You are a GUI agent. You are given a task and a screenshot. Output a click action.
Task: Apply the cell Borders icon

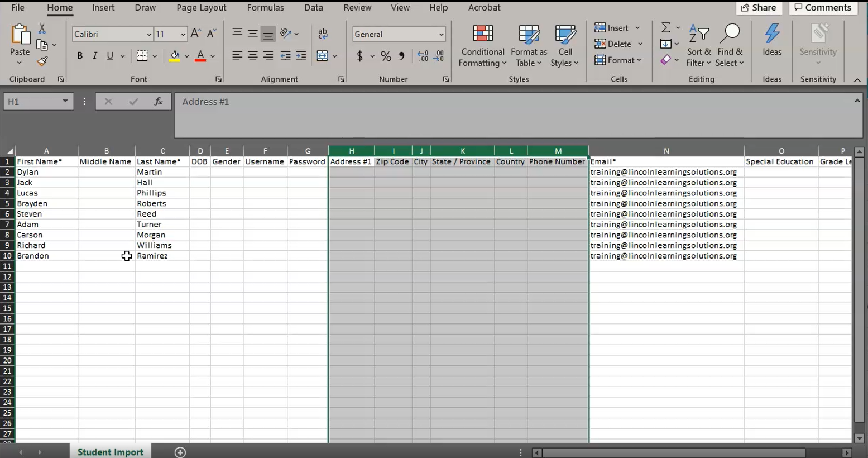[x=142, y=56]
